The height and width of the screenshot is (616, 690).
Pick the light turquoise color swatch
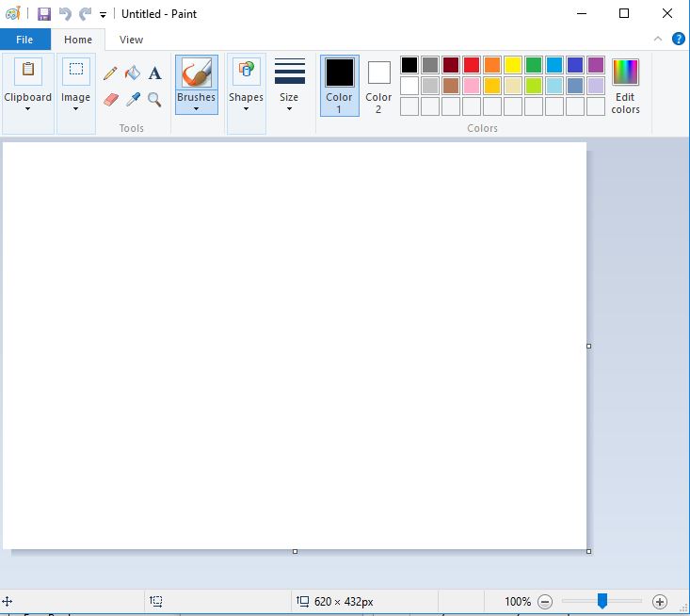tap(554, 86)
